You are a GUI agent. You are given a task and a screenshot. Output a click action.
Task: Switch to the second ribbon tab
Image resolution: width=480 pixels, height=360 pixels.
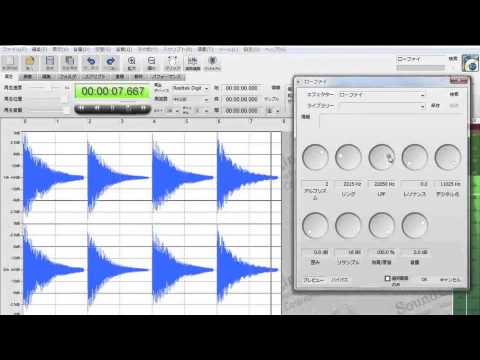pos(27,77)
